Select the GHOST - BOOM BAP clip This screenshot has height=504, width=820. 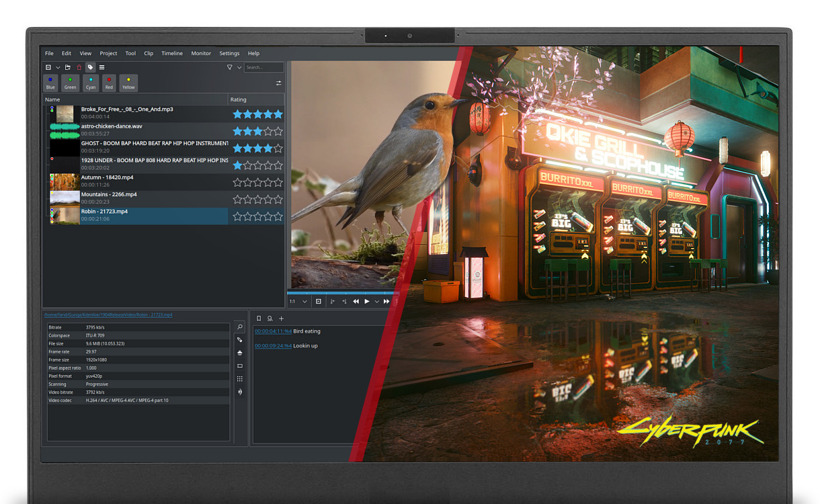point(155,143)
